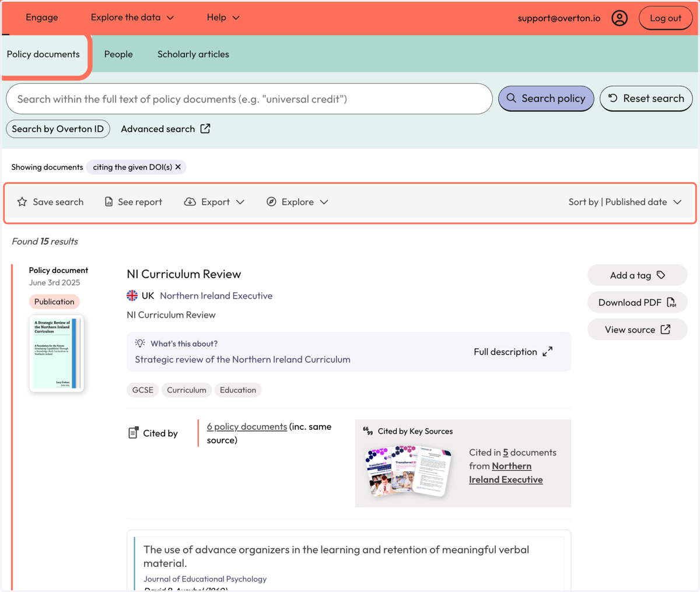Expand the Explore the data menu
This screenshot has height=592, width=700.
pyautogui.click(x=132, y=17)
